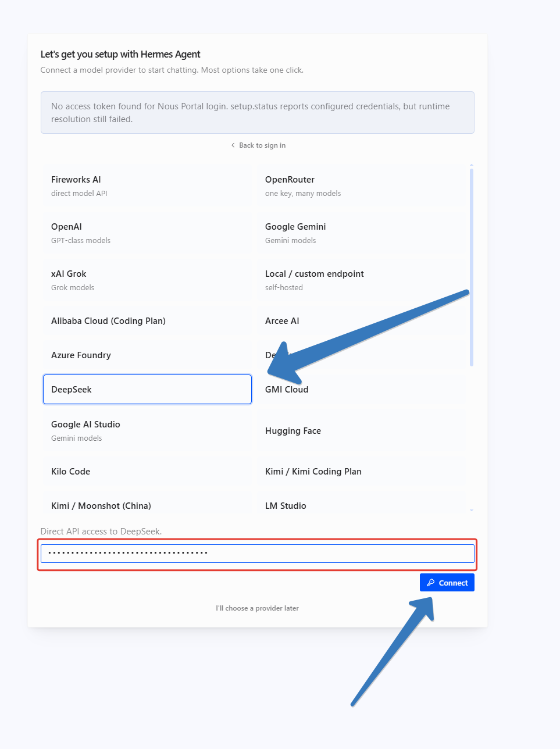The image size is (560, 749).
Task: Click the scrollbar down arrow
Action: point(472,510)
